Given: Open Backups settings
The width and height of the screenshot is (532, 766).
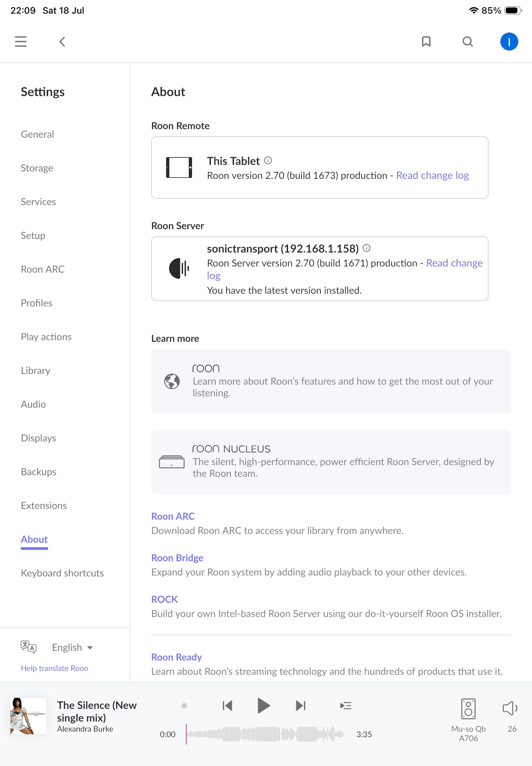Looking at the screenshot, I should click(39, 472).
